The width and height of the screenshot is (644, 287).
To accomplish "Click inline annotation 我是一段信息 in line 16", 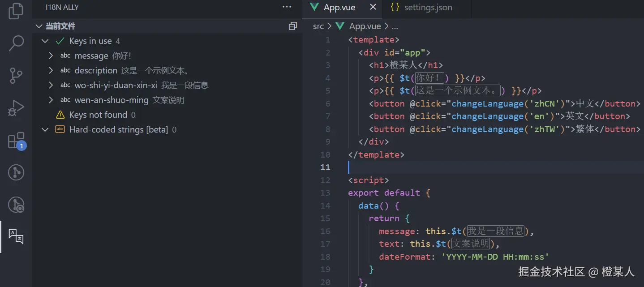I will pos(496,231).
